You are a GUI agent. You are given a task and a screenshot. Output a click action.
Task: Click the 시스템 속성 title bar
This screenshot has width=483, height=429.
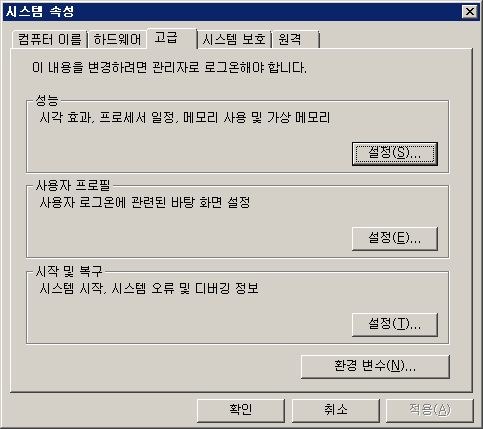tap(233, 12)
